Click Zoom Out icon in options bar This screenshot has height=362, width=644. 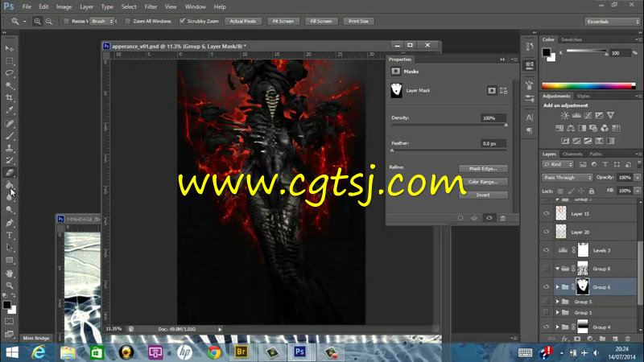49,22
